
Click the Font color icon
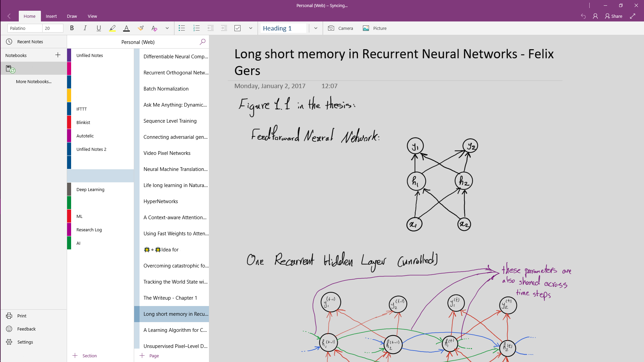click(126, 28)
